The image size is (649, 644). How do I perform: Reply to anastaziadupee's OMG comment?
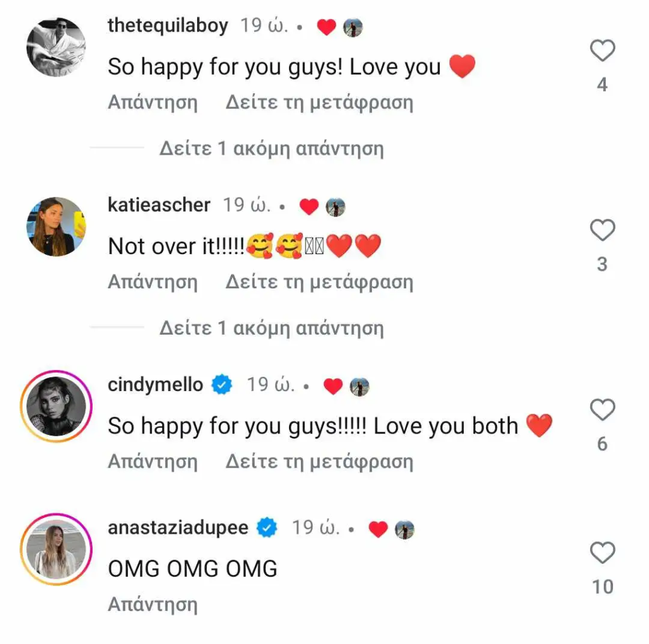(153, 605)
